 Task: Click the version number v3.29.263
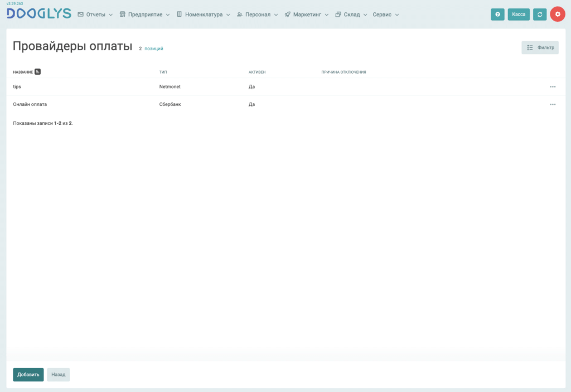pyautogui.click(x=14, y=4)
